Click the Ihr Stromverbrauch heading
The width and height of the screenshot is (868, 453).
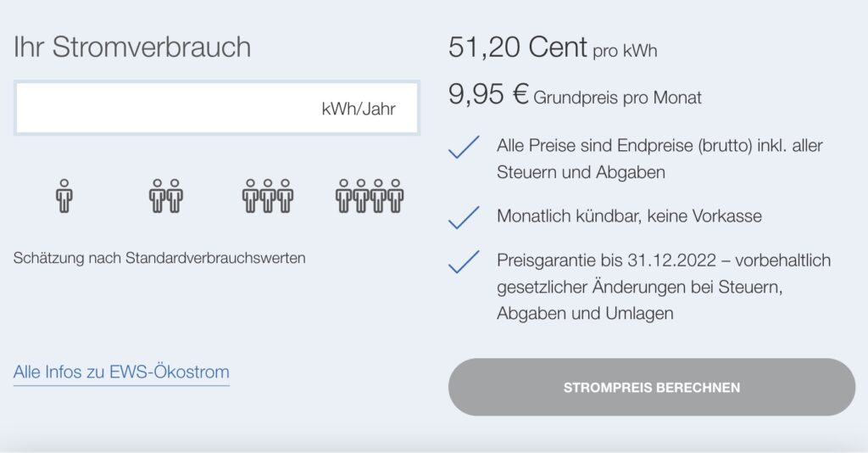132,47
